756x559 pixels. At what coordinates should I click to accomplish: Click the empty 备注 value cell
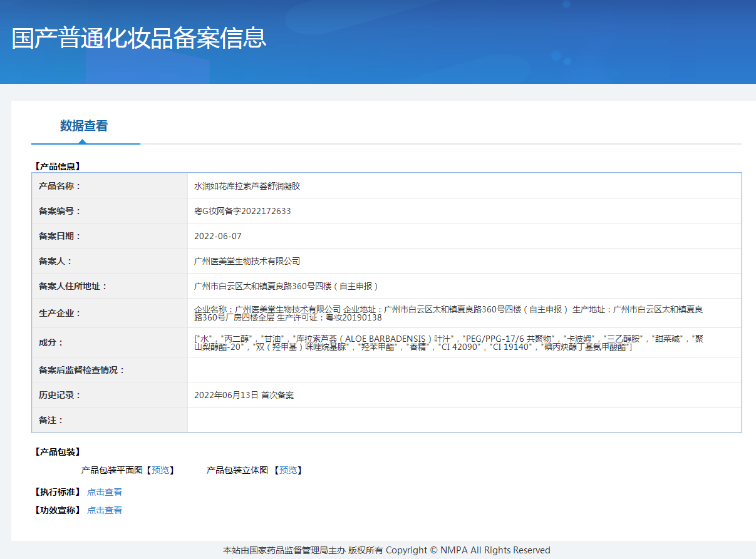(x=463, y=420)
